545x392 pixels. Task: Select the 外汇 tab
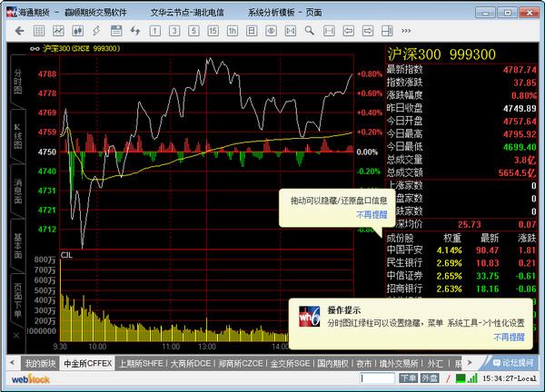click(x=435, y=364)
